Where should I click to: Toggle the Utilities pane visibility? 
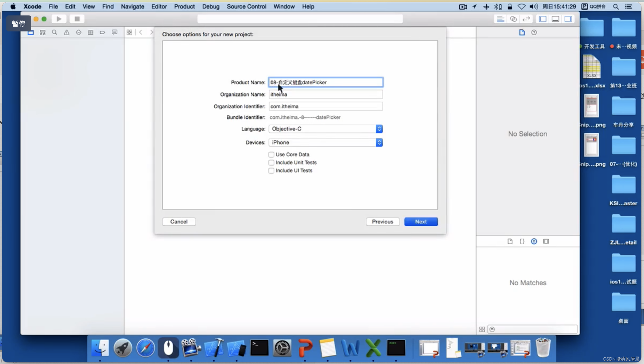coord(568,19)
